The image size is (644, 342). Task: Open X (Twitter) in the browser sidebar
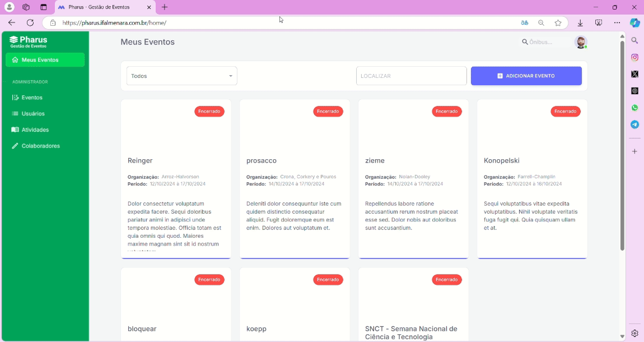pos(634,74)
